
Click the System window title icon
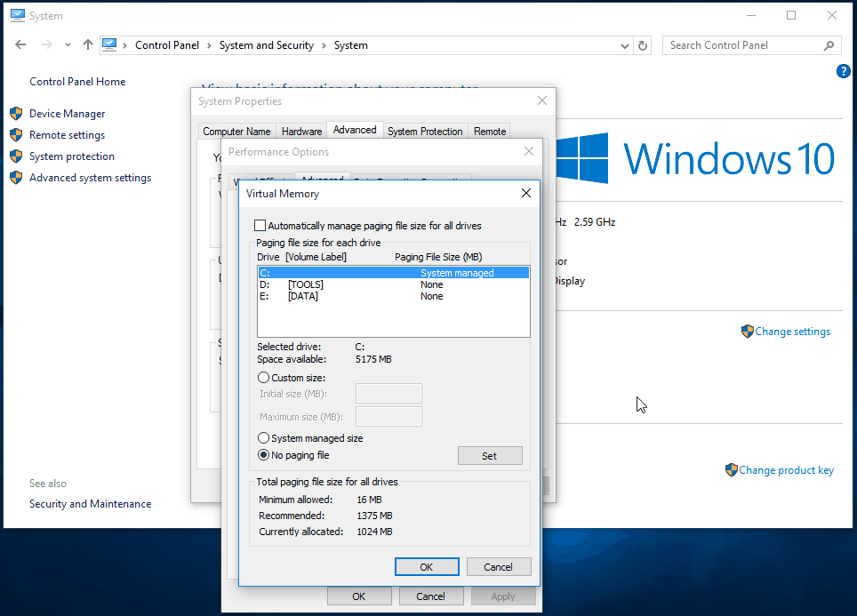(18, 15)
